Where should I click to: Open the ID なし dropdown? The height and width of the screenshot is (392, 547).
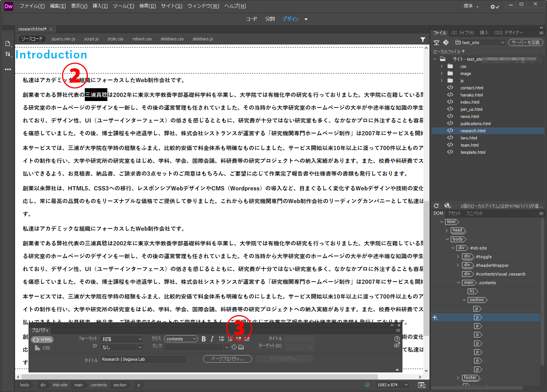[122, 347]
